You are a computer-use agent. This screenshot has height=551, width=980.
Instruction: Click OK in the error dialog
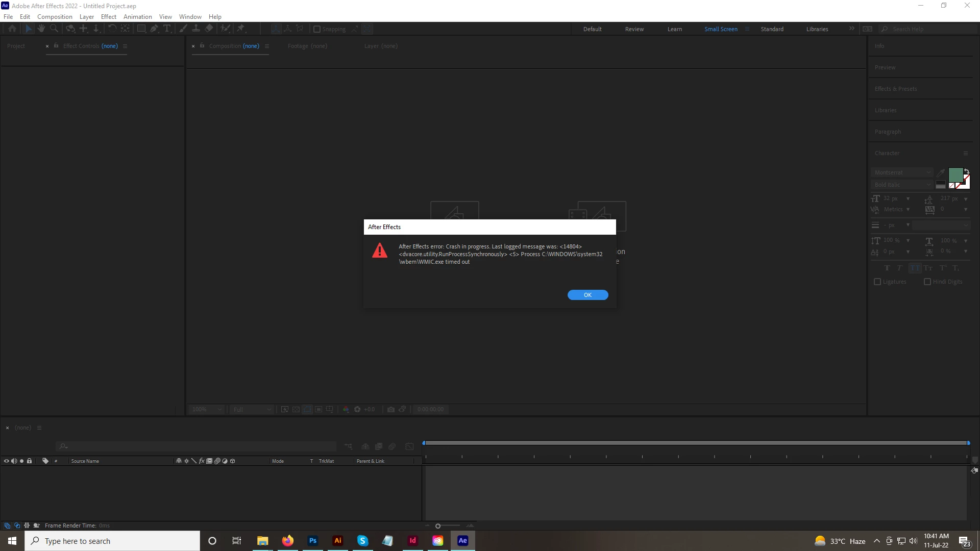point(587,295)
